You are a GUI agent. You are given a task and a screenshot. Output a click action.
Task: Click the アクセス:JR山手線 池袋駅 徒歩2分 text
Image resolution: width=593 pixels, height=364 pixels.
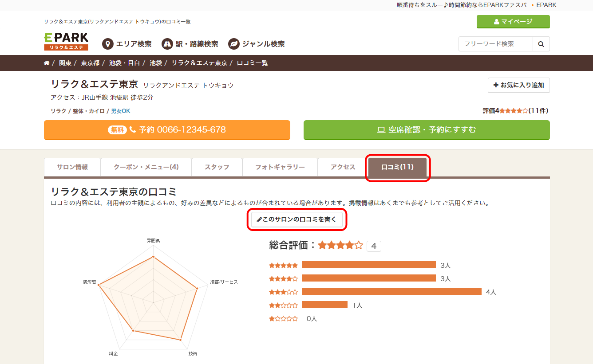coord(102,98)
